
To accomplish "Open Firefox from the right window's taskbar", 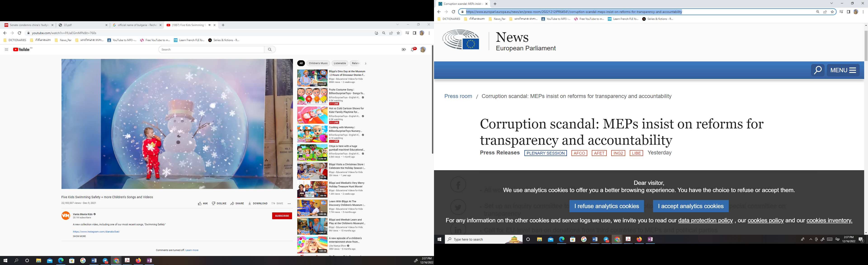I will click(x=639, y=239).
